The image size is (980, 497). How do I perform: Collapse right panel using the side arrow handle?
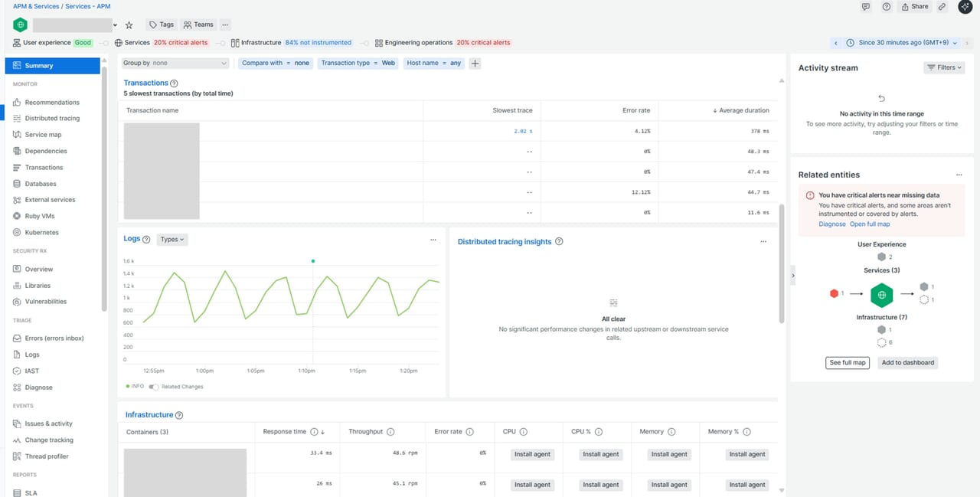click(793, 275)
